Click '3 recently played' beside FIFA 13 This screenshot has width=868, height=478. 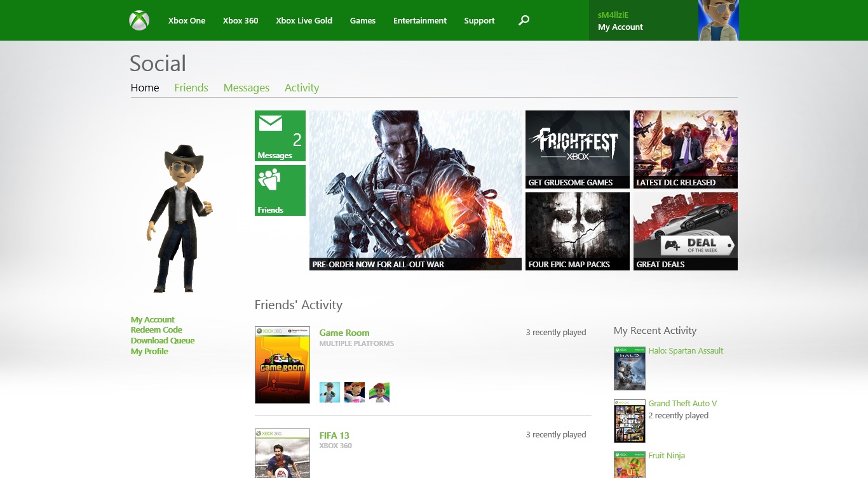(x=556, y=435)
